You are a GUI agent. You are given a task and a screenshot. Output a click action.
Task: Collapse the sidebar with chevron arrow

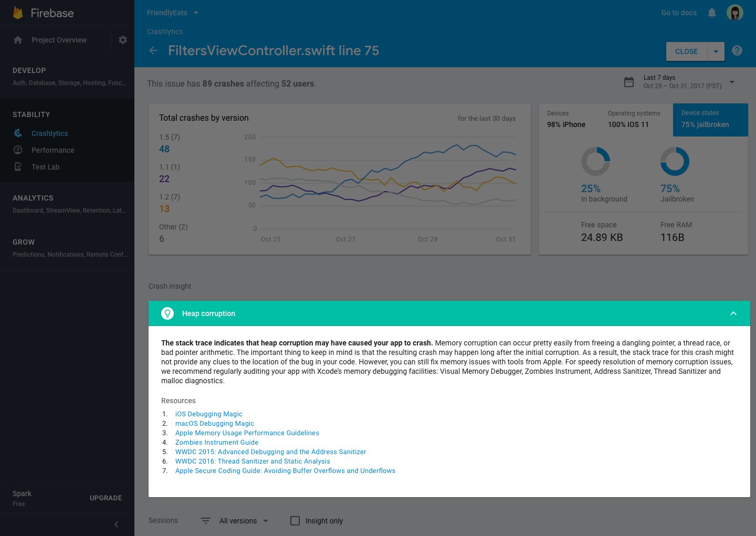click(116, 524)
